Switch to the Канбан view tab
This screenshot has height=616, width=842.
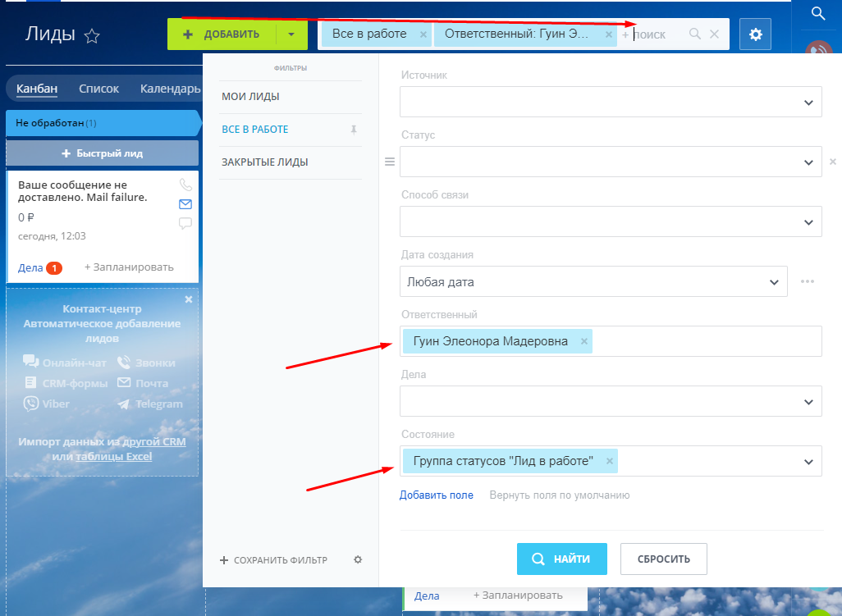37,89
